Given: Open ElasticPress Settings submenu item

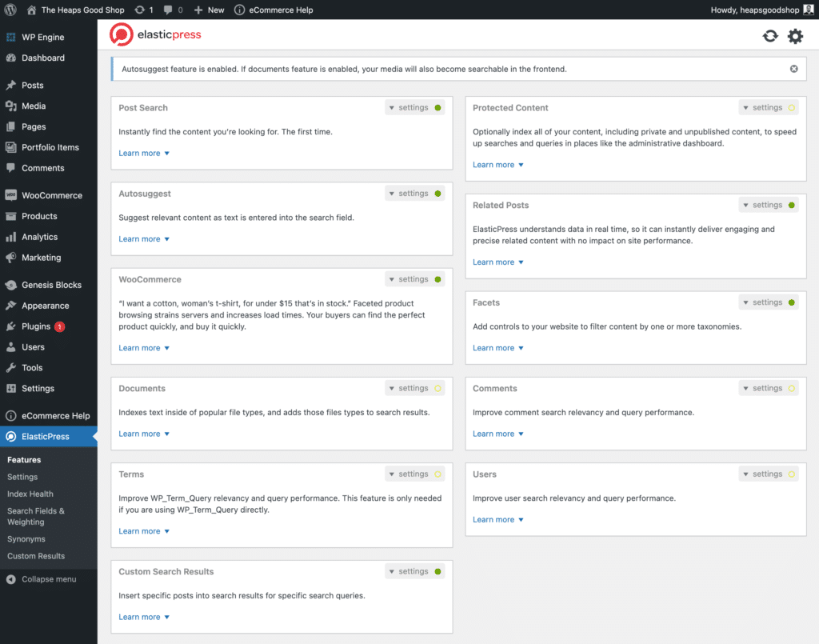Looking at the screenshot, I should [x=22, y=477].
